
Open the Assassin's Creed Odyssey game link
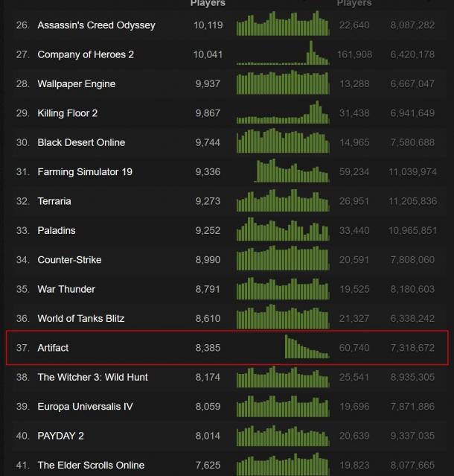(96, 25)
